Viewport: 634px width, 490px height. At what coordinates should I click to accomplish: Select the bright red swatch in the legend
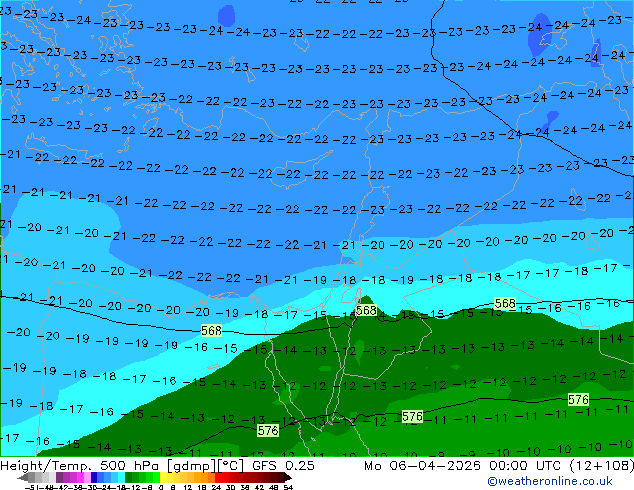(x=218, y=477)
